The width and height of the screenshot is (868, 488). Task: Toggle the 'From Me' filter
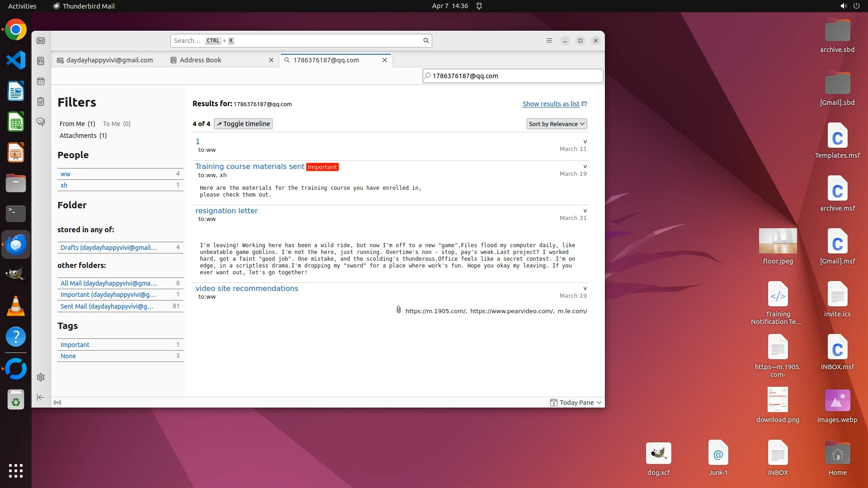click(x=77, y=124)
